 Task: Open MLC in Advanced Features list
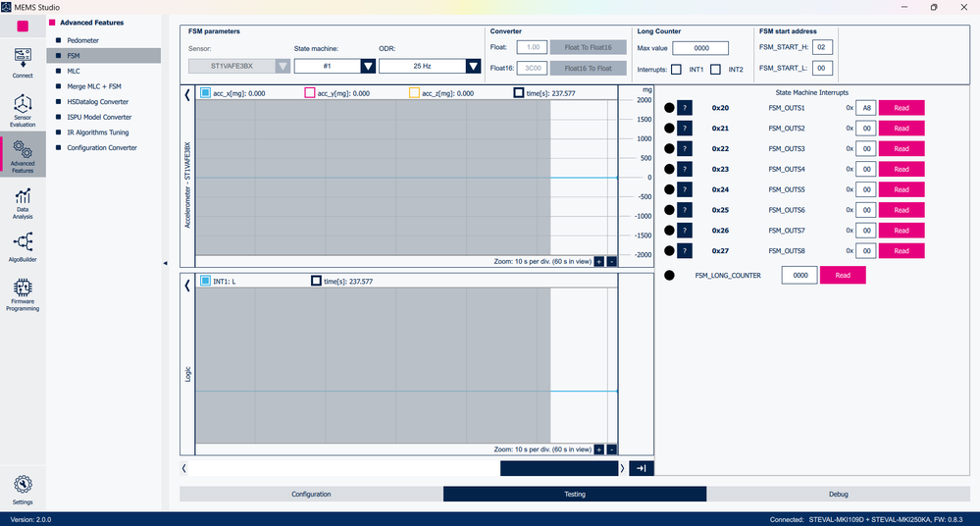click(x=74, y=71)
